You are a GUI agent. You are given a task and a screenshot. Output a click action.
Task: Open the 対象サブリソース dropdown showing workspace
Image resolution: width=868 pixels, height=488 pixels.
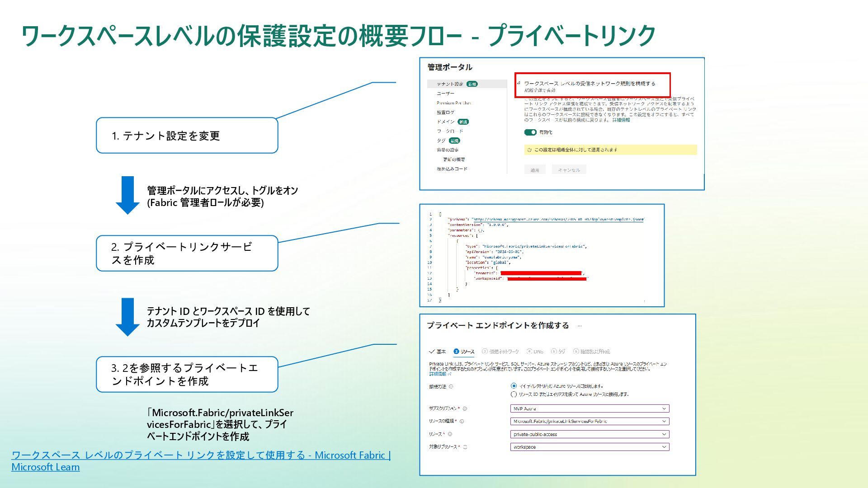click(x=590, y=447)
